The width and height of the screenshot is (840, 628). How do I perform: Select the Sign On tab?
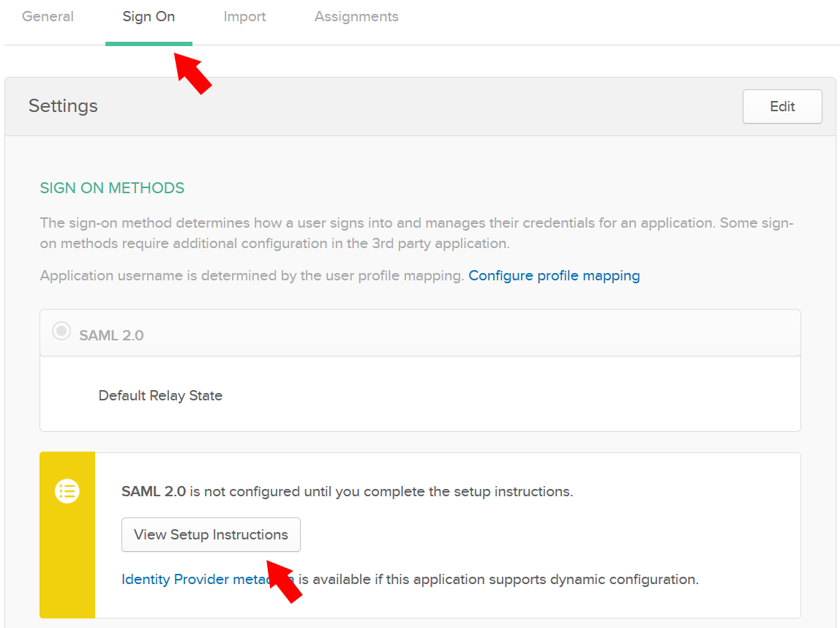149,16
